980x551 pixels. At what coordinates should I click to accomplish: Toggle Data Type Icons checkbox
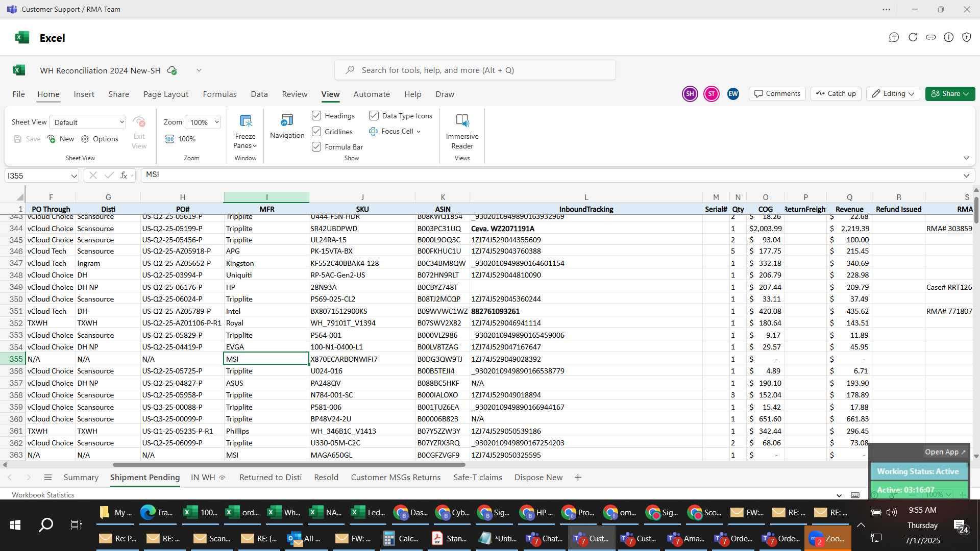tap(374, 116)
